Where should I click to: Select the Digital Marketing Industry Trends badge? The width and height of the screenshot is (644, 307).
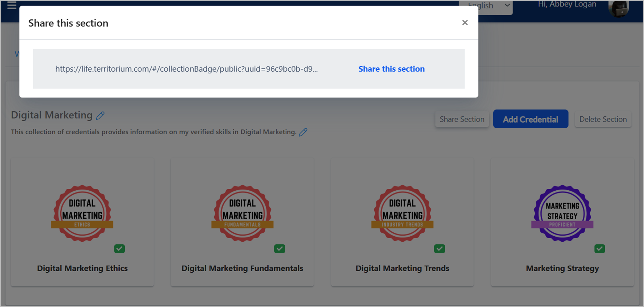point(402,213)
